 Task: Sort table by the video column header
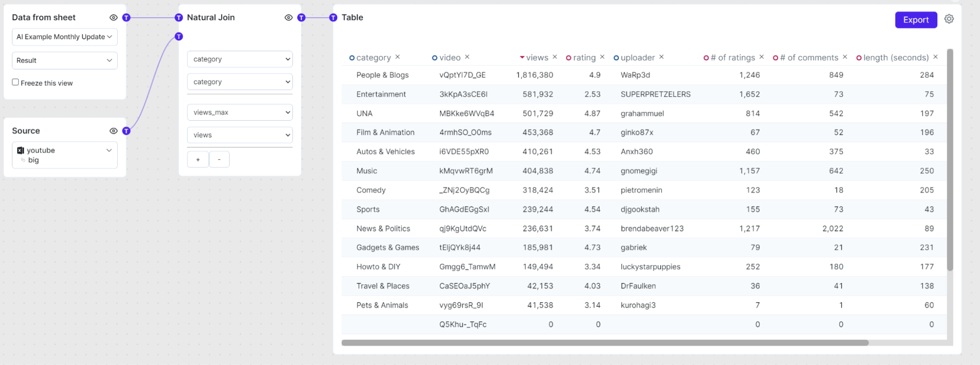click(x=450, y=57)
